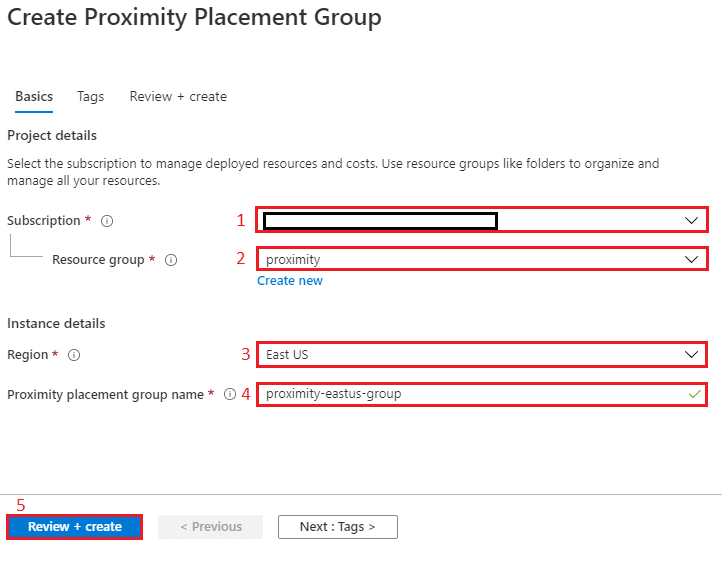Switch to the Tags tab
Screen dimensions: 723x563
tap(90, 97)
